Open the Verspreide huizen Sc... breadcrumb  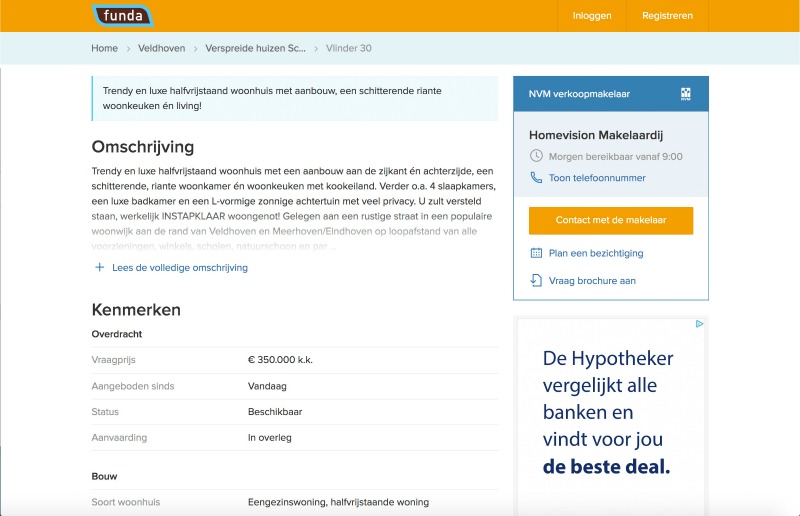256,48
